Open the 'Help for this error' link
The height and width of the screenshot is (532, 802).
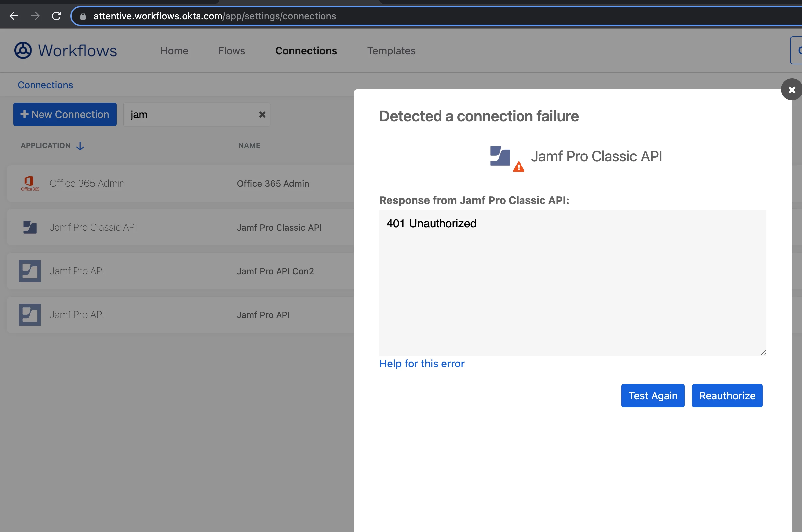pyautogui.click(x=422, y=364)
